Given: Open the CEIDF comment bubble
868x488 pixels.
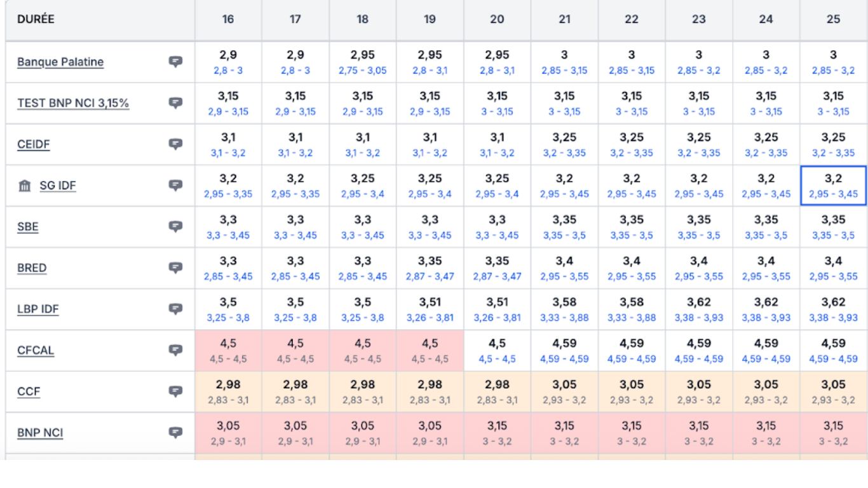Looking at the screenshot, I should [175, 144].
